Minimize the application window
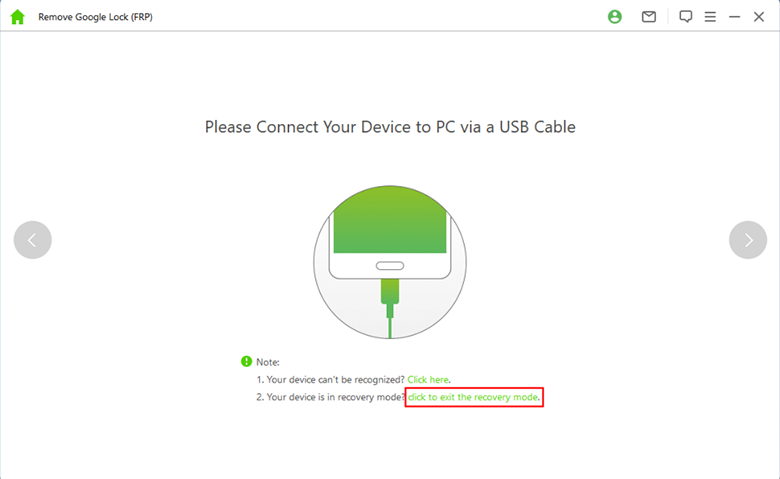780x479 pixels. click(x=734, y=17)
